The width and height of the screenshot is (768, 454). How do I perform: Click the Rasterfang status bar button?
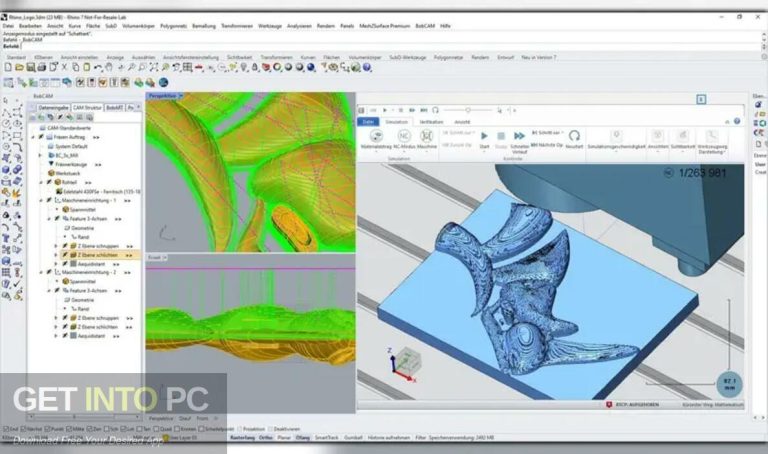pos(239,438)
